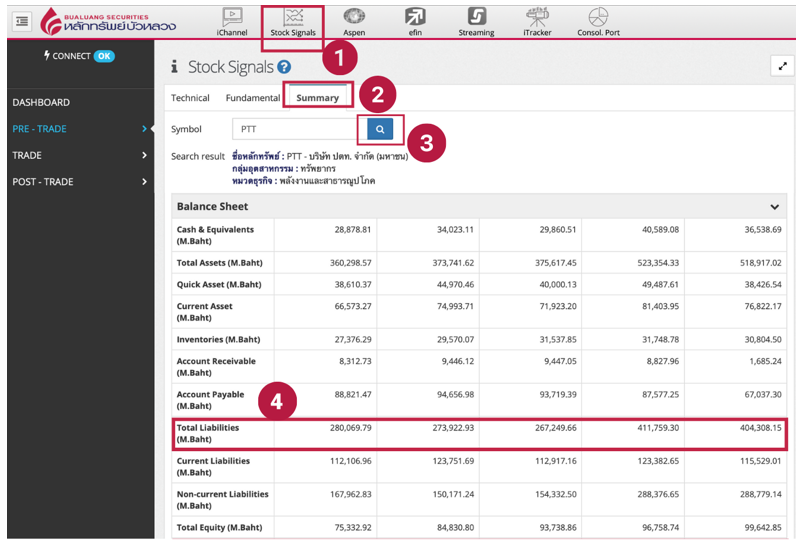803x549 pixels.
Task: Click the Current Asset value 76,822.17
Action: coord(763,306)
